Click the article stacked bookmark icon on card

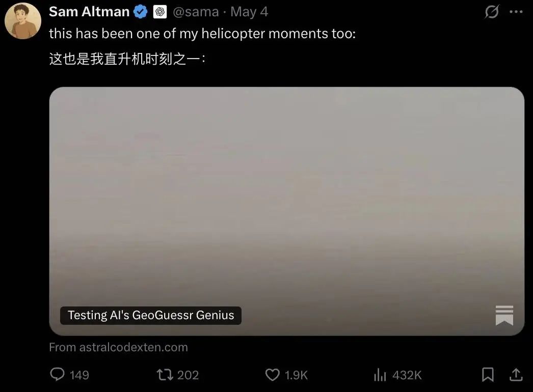(x=504, y=315)
